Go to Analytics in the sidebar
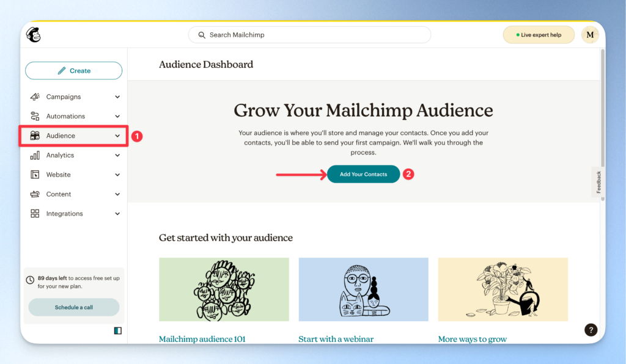 coord(74,155)
